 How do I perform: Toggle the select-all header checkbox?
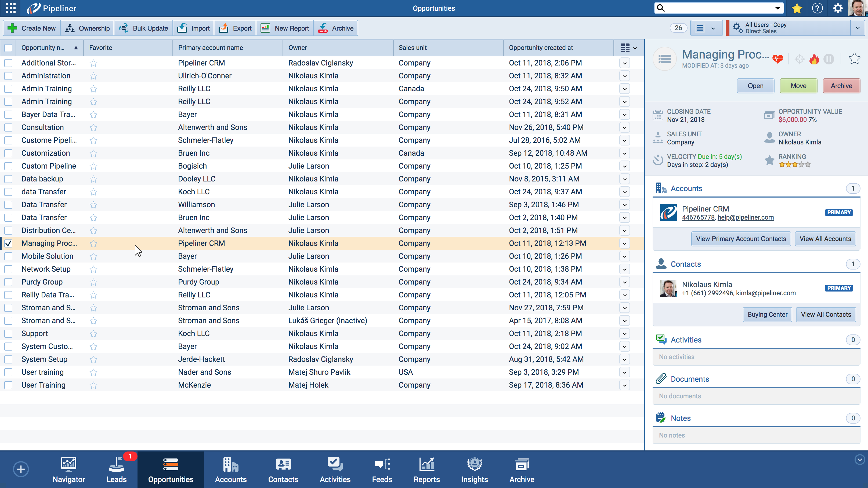coord(8,48)
